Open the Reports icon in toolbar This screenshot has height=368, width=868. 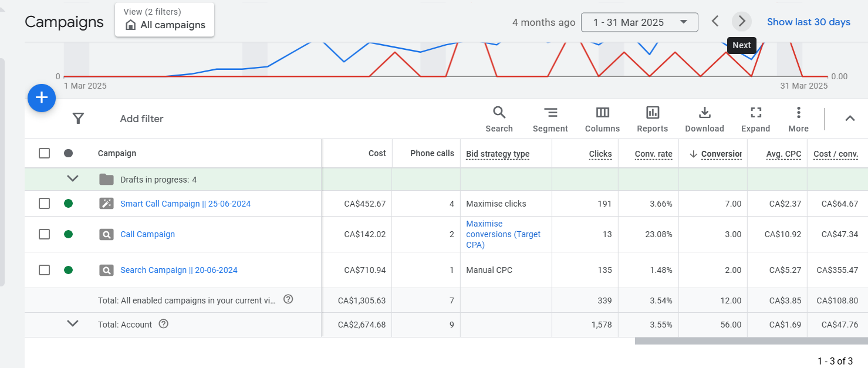pyautogui.click(x=652, y=119)
